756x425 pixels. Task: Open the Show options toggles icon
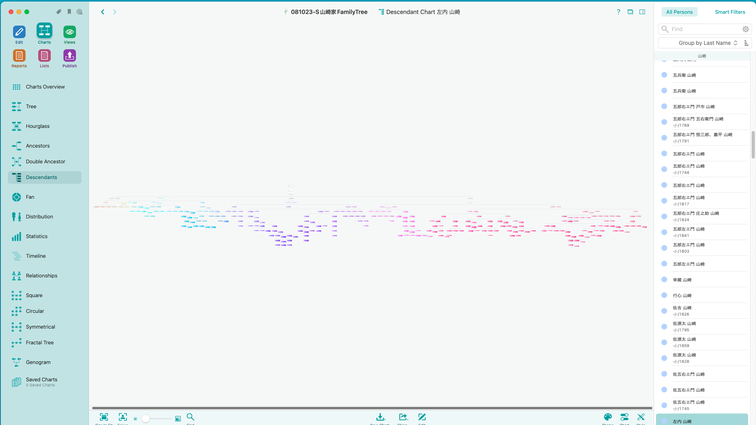pos(624,418)
